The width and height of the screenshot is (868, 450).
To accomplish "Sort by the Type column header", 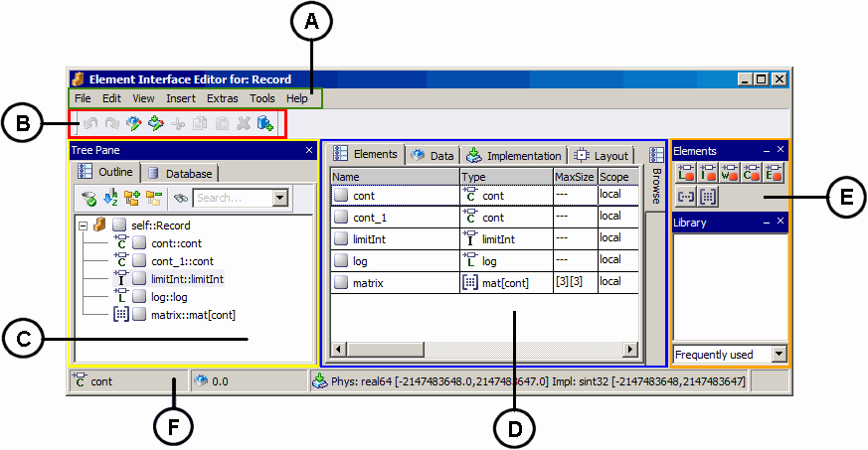I will pos(506,177).
